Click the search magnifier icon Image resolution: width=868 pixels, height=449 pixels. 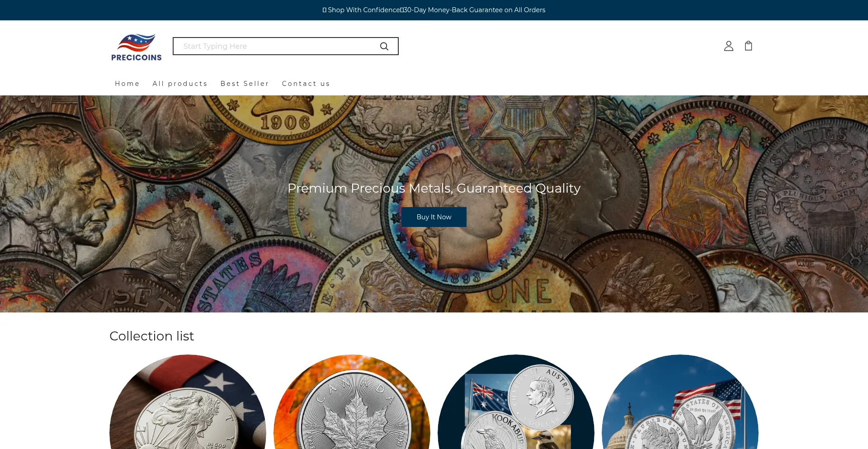click(x=384, y=46)
